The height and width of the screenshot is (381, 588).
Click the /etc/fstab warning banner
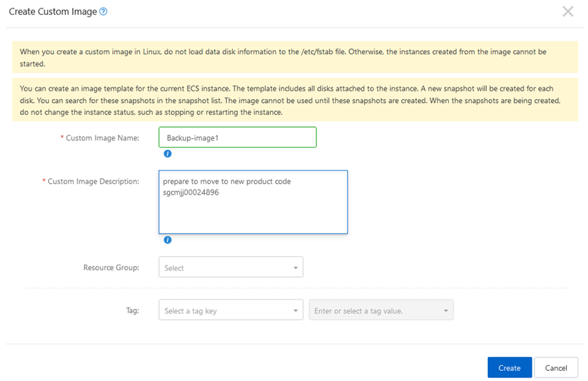click(x=295, y=57)
